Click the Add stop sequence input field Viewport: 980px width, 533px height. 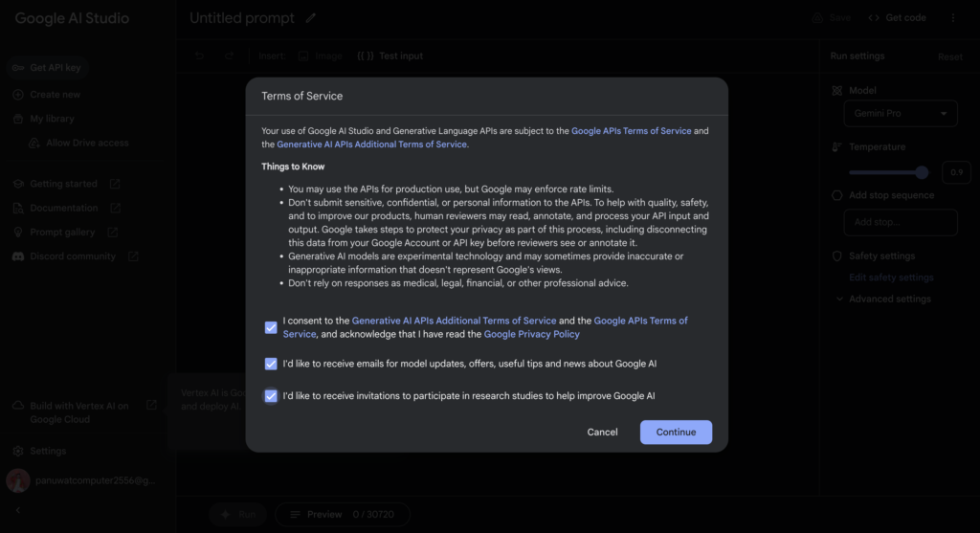(901, 222)
